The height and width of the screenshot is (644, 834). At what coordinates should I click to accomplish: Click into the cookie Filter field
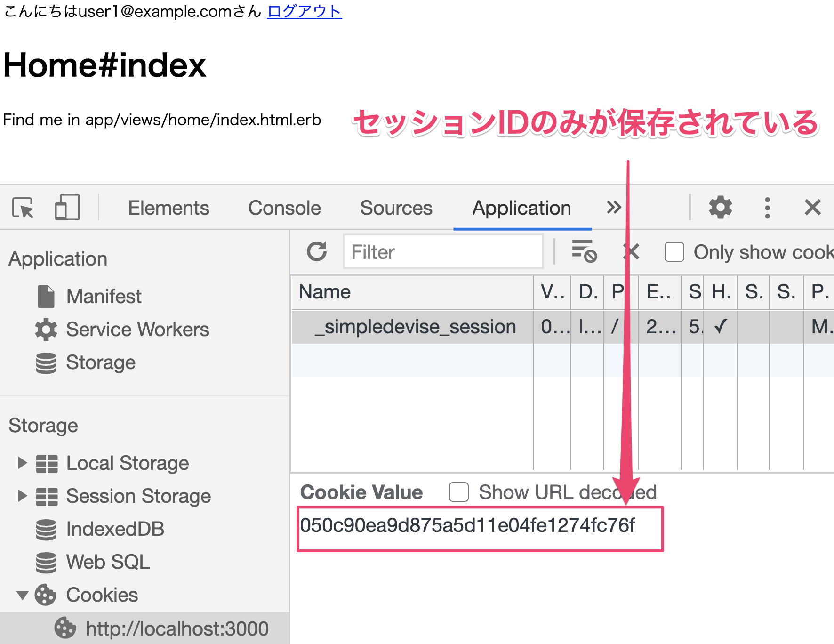442,252
